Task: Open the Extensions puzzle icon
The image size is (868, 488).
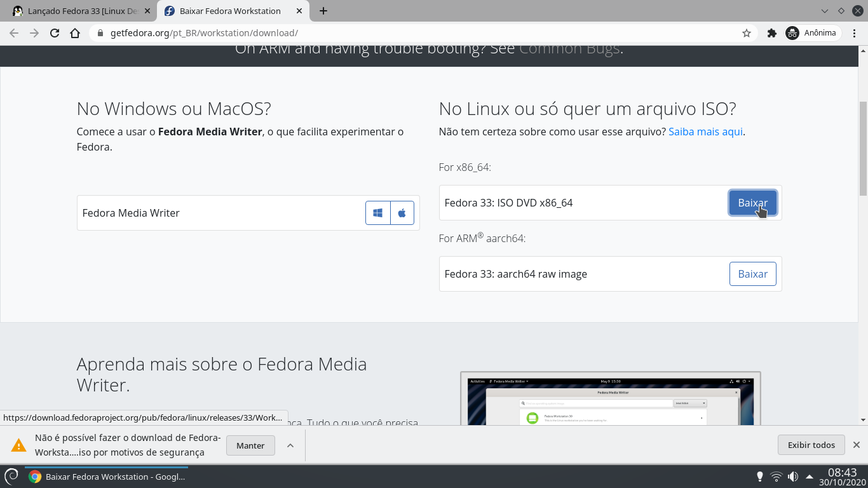Action: click(772, 33)
